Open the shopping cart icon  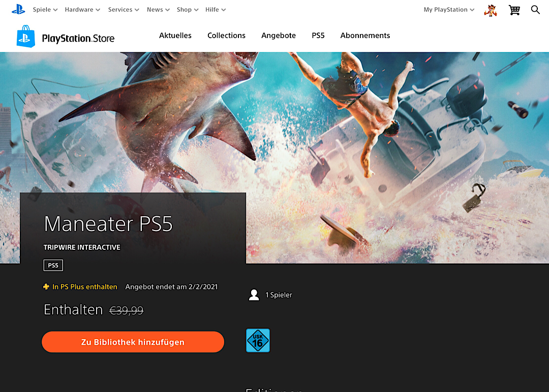[514, 10]
